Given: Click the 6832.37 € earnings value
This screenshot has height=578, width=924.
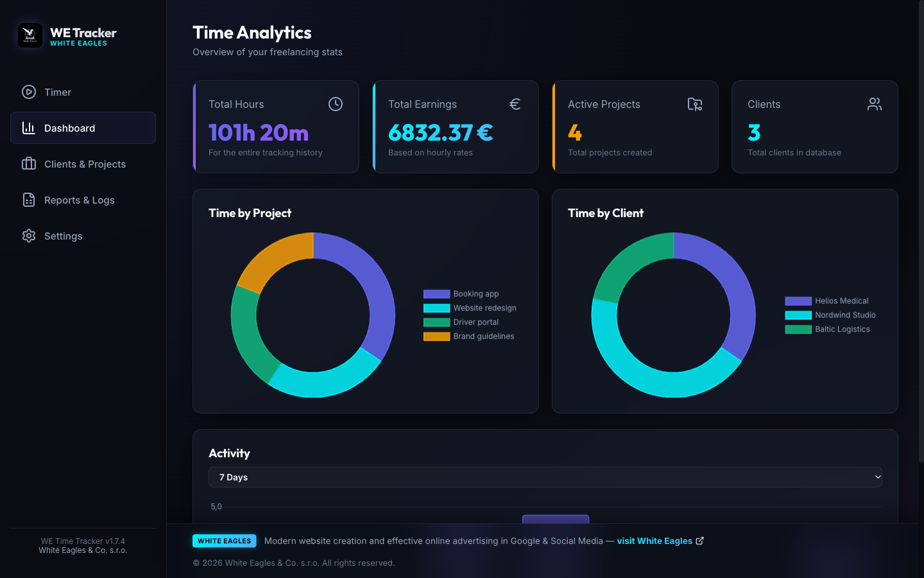Looking at the screenshot, I should [x=441, y=133].
